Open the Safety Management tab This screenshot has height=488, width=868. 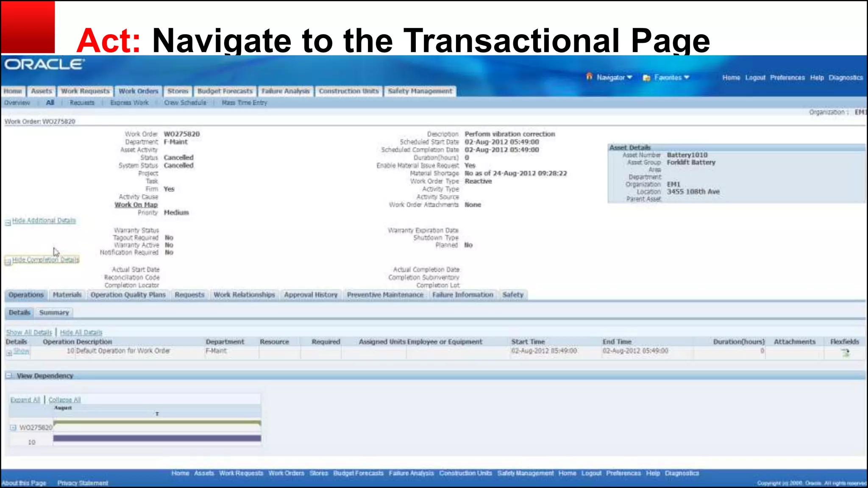420,91
